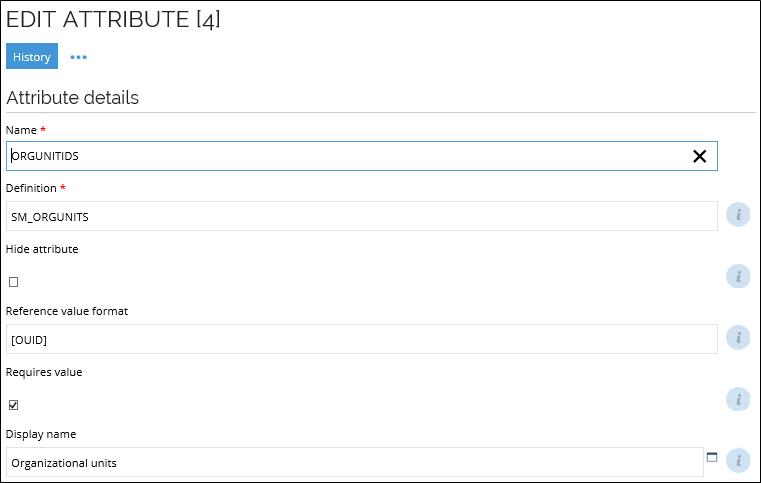Open the three-dots more actions menu
Screen dimensions: 761x483
tap(79, 57)
